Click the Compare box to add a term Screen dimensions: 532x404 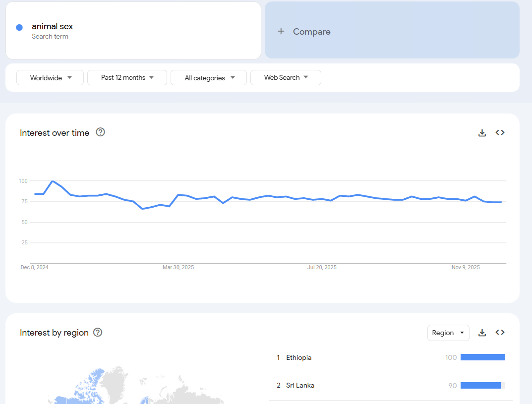click(x=392, y=30)
